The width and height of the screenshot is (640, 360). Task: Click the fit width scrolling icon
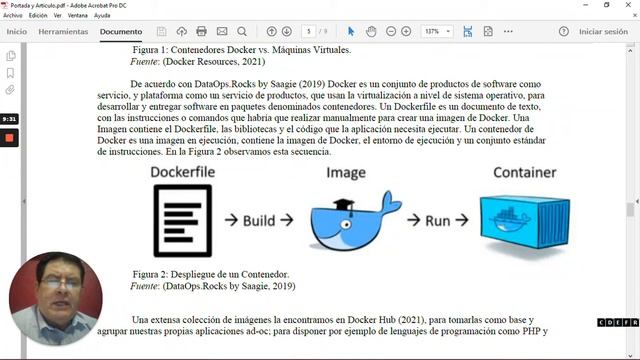[x=468, y=31]
